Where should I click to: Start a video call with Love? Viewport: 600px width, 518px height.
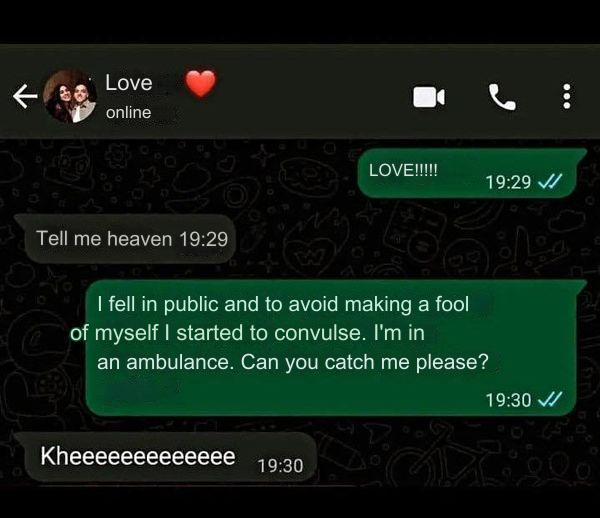[429, 97]
